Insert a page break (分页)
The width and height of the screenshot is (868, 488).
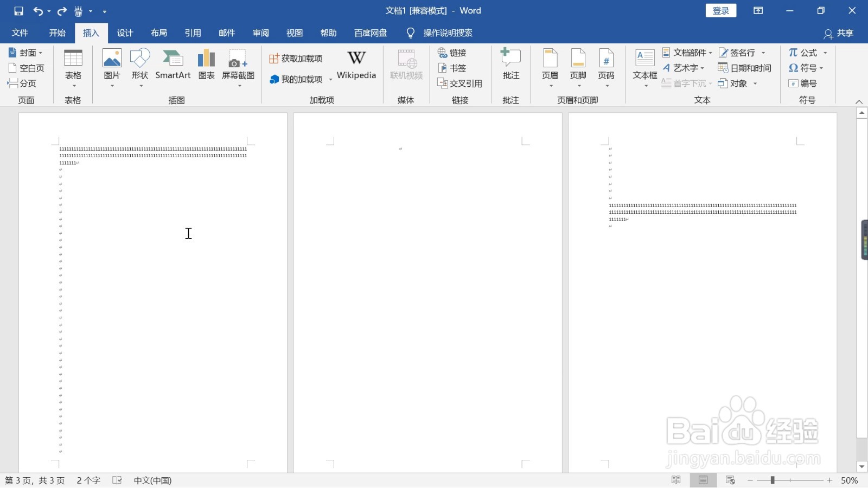[x=22, y=83]
